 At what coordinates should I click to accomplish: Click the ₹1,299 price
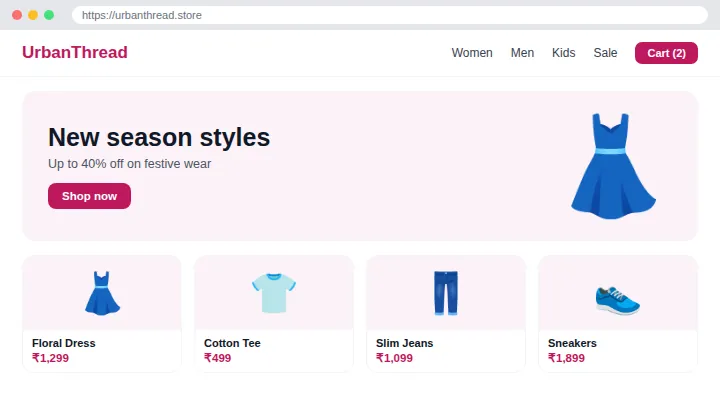pos(50,358)
